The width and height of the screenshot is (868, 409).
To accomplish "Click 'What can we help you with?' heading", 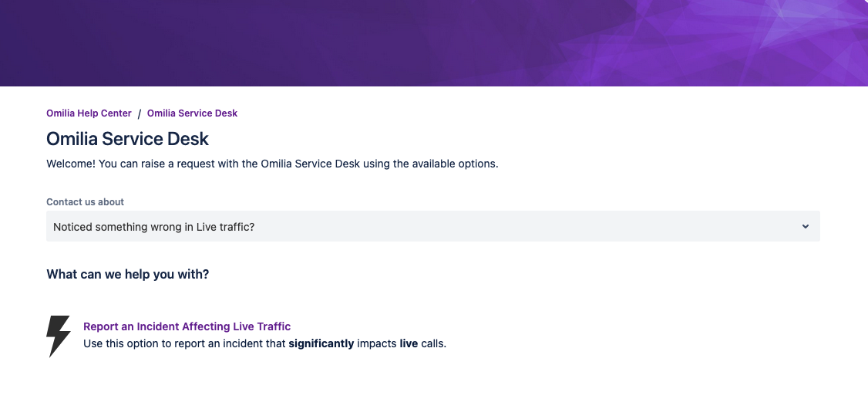I will pyautogui.click(x=128, y=274).
